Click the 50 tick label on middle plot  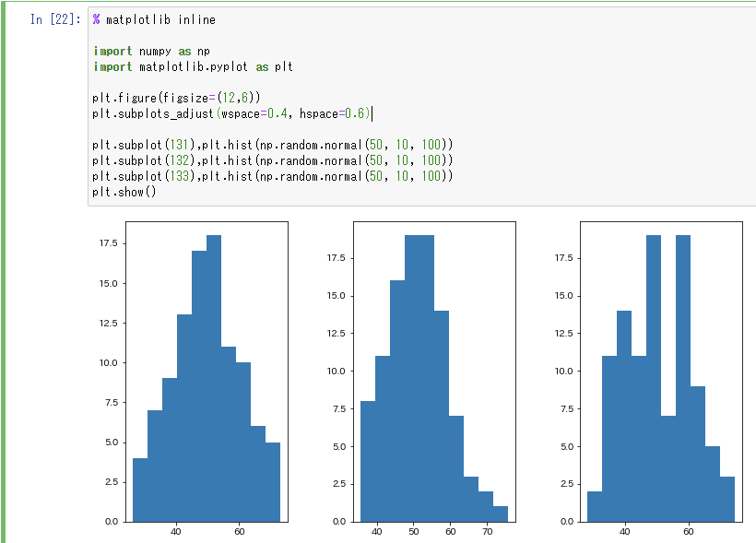pyautogui.click(x=415, y=533)
